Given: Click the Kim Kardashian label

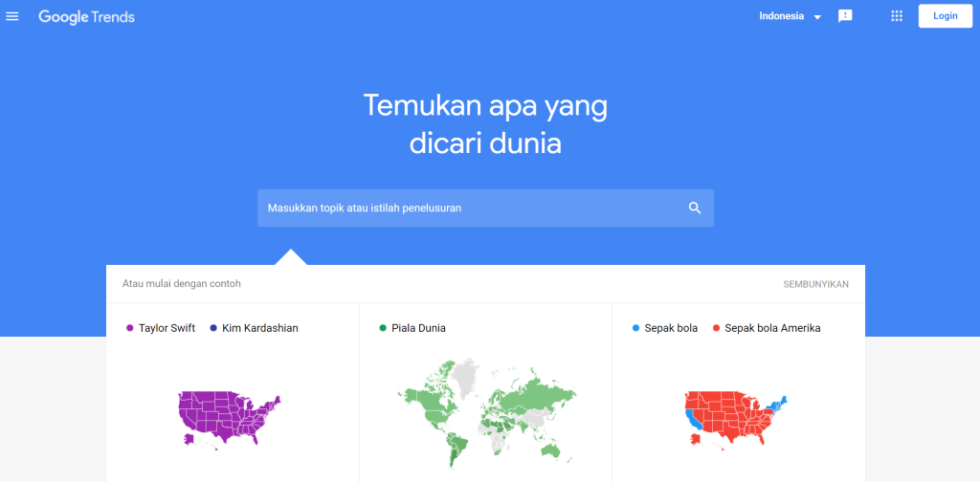Looking at the screenshot, I should click(x=260, y=328).
